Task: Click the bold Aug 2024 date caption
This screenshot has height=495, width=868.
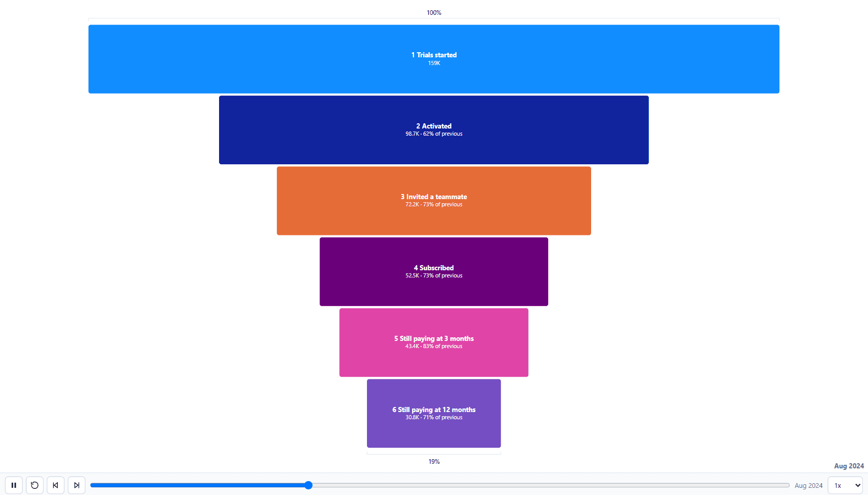Action: [849, 466]
